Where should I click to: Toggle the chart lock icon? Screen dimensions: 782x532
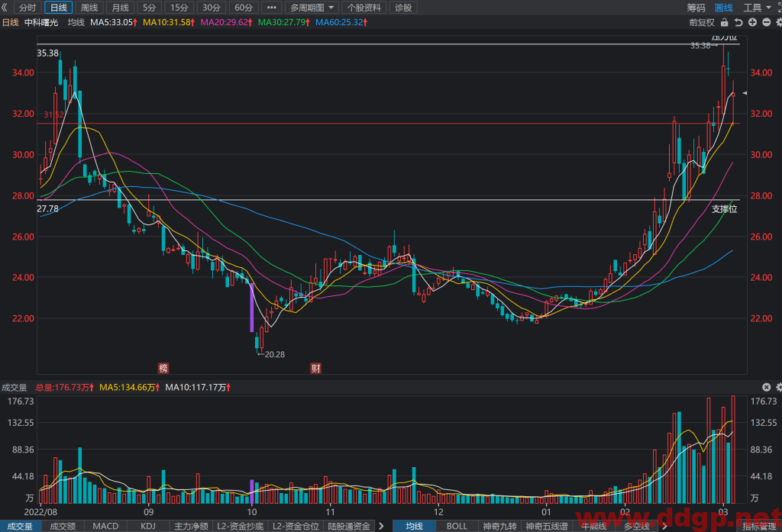point(725,22)
